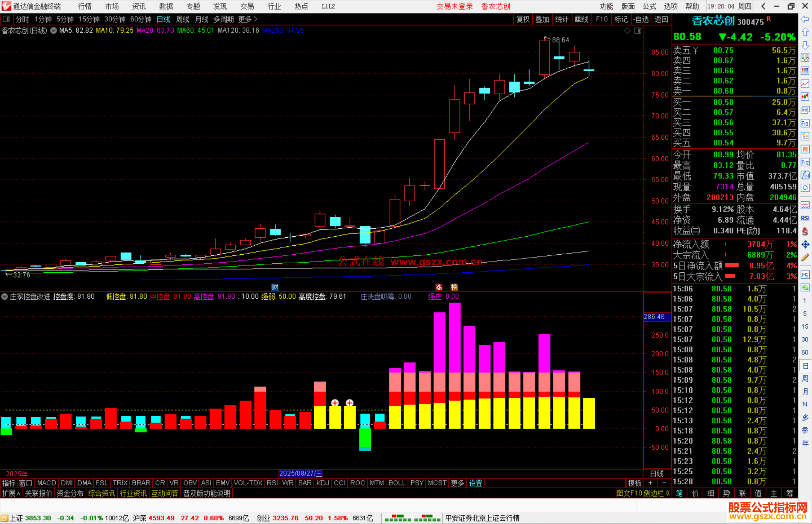Screen dimensions: 812x524
Task: Expand the 更多 indicators list at bottom
Action: point(458,483)
